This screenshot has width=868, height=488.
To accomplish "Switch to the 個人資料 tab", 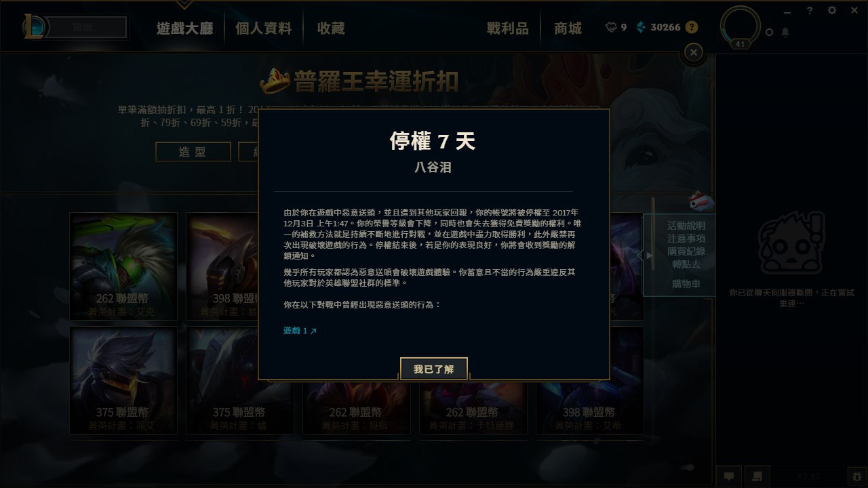I will click(x=264, y=28).
